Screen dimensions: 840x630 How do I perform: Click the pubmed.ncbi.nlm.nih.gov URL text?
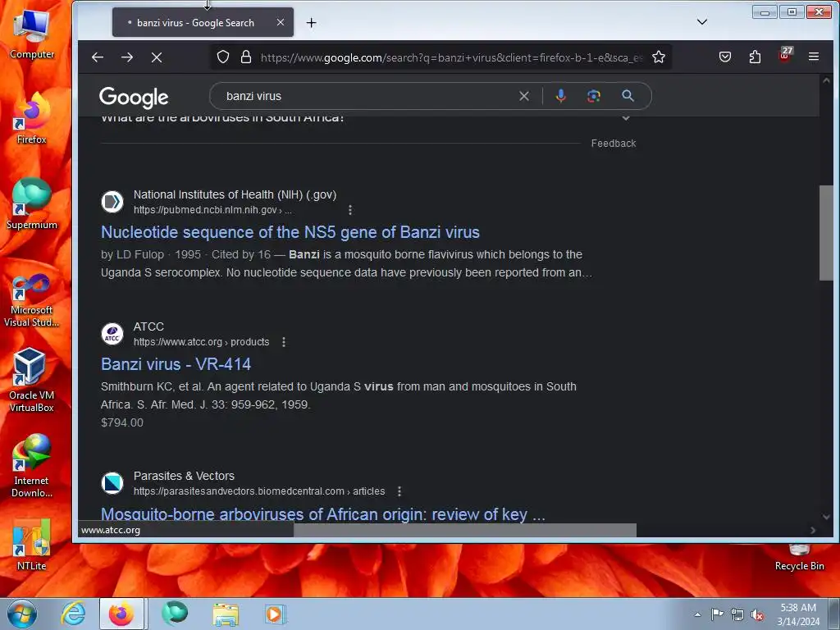(x=212, y=210)
